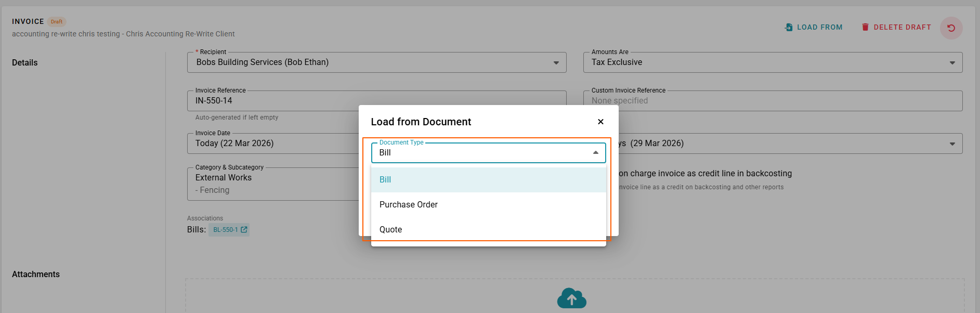Collapse the Document Type dropdown arrow

[x=596, y=153]
